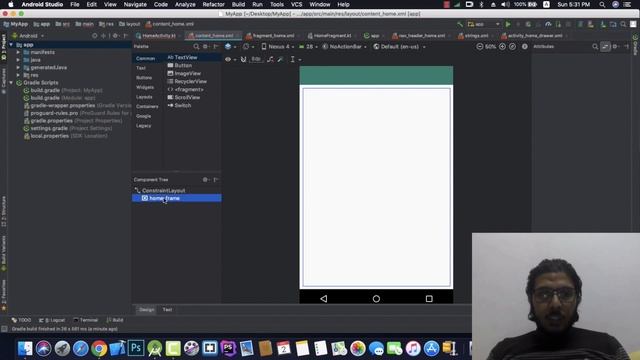Open the Refactor menu
Viewport: 640px width, 360px height.
pyautogui.click(x=213, y=4)
